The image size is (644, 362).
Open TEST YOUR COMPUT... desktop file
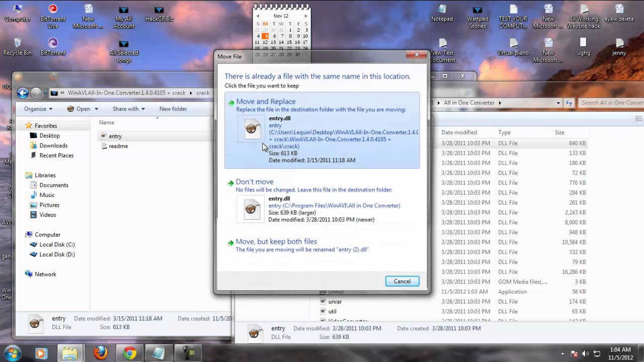513,17
